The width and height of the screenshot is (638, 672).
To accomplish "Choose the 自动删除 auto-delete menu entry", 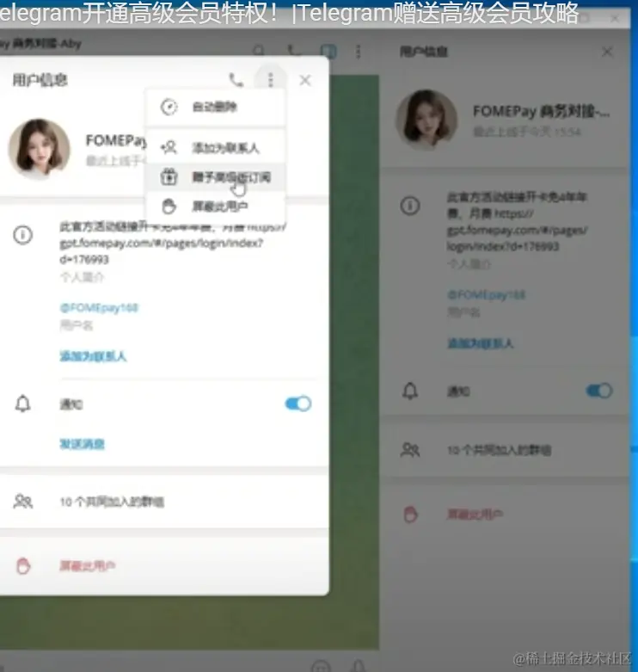I will tap(215, 107).
